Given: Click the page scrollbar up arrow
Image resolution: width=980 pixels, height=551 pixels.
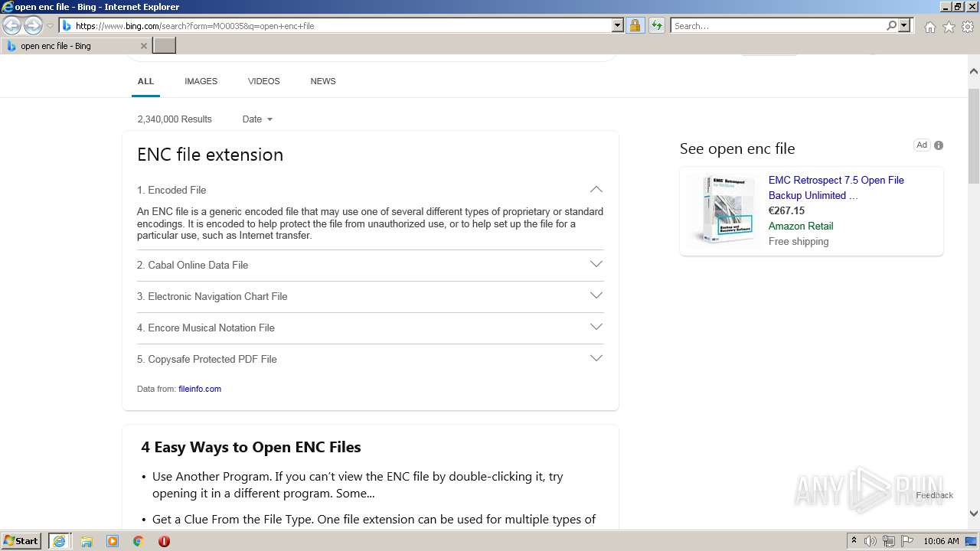Looking at the screenshot, I should [974, 71].
